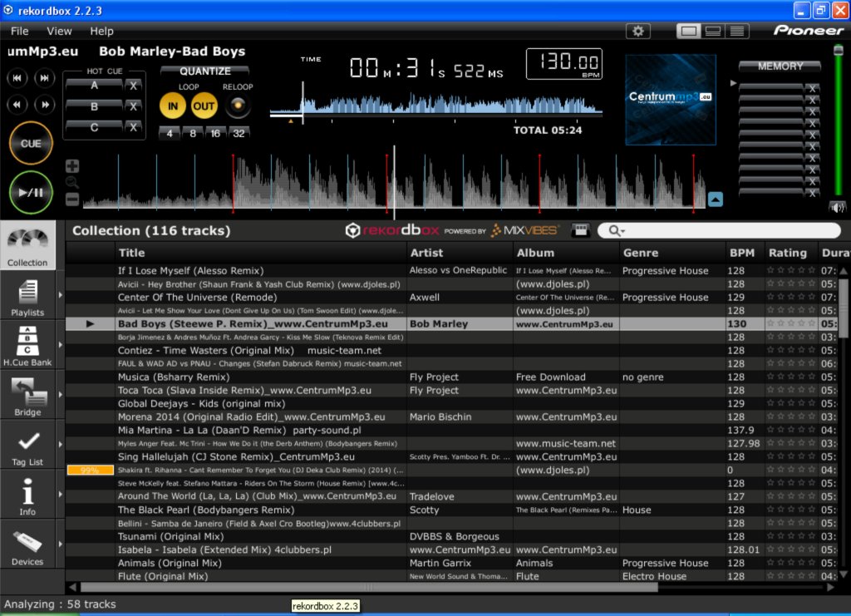Toggle the green play/pause button
Screen dimensions: 851x616
(31, 192)
